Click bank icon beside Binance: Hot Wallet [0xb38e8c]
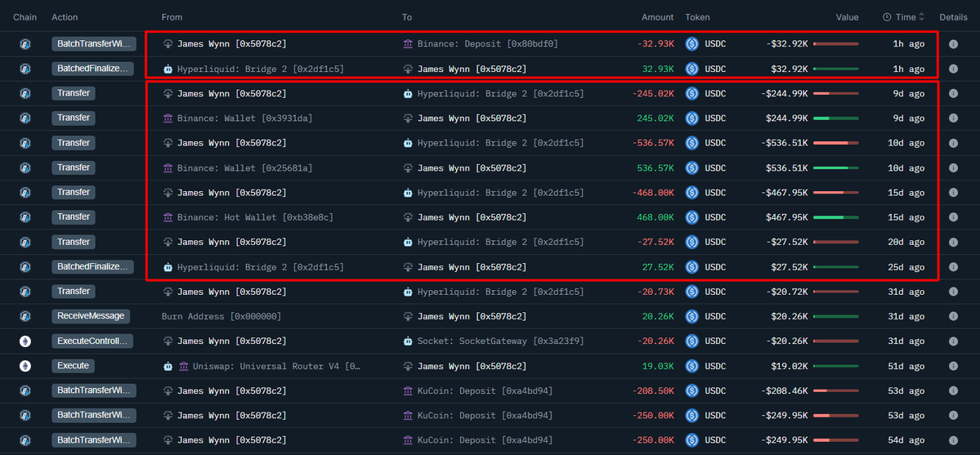This screenshot has height=455, width=980. click(x=168, y=217)
